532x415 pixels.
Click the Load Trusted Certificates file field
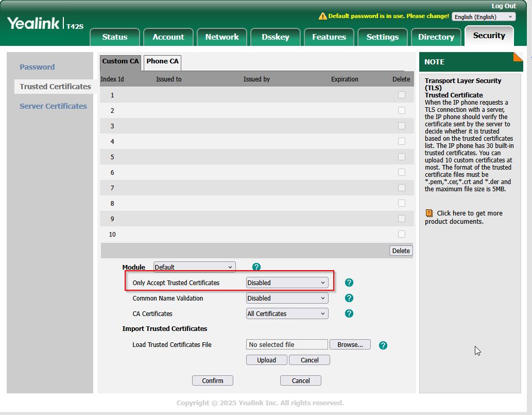[287, 344]
